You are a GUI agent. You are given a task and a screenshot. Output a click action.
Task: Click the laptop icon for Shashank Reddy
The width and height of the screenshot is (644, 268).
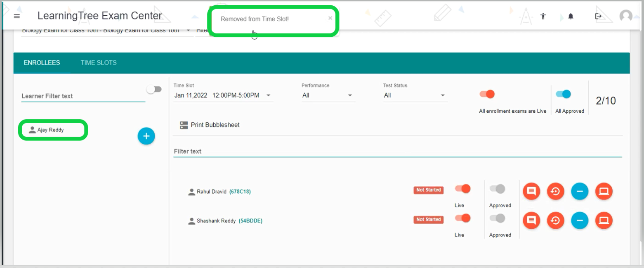[604, 221]
